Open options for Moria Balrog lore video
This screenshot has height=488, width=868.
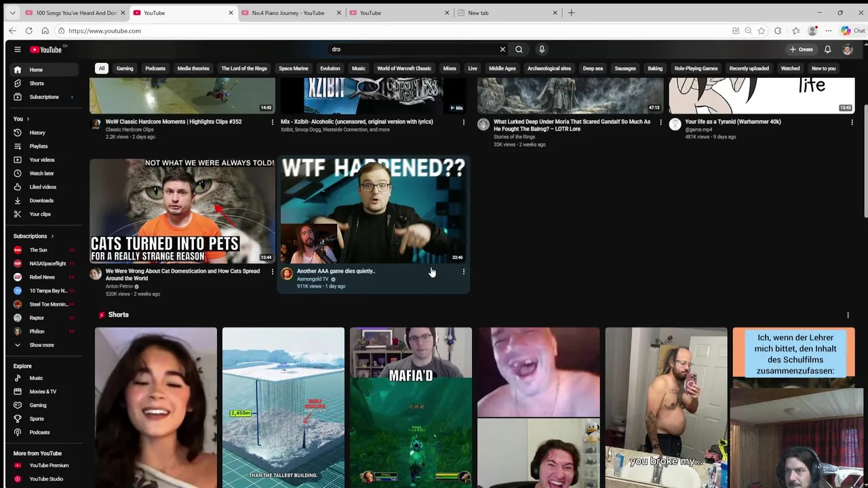pyautogui.click(x=660, y=122)
